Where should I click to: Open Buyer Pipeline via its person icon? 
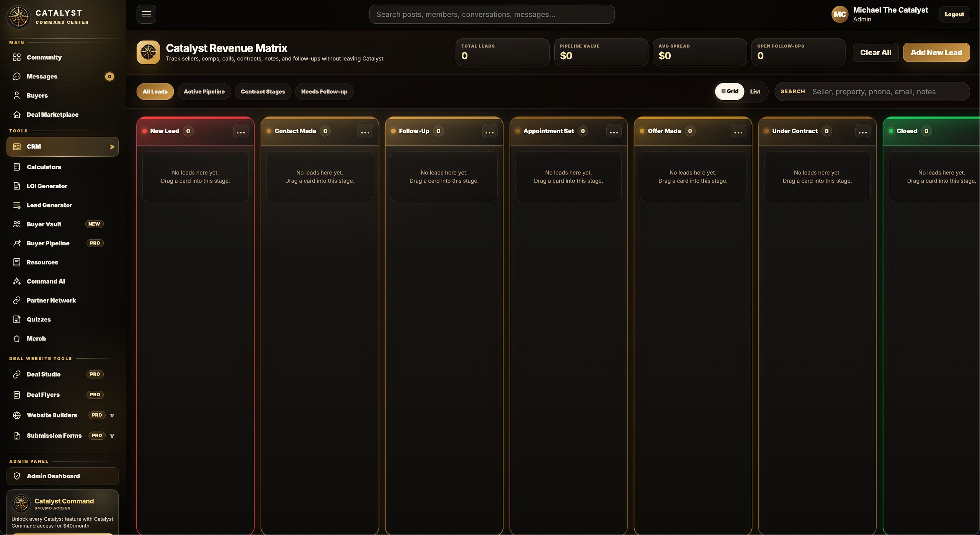click(x=16, y=243)
